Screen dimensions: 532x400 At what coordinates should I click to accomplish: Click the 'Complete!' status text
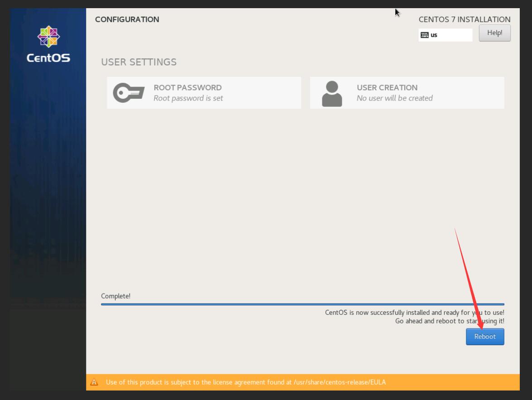[115, 296]
